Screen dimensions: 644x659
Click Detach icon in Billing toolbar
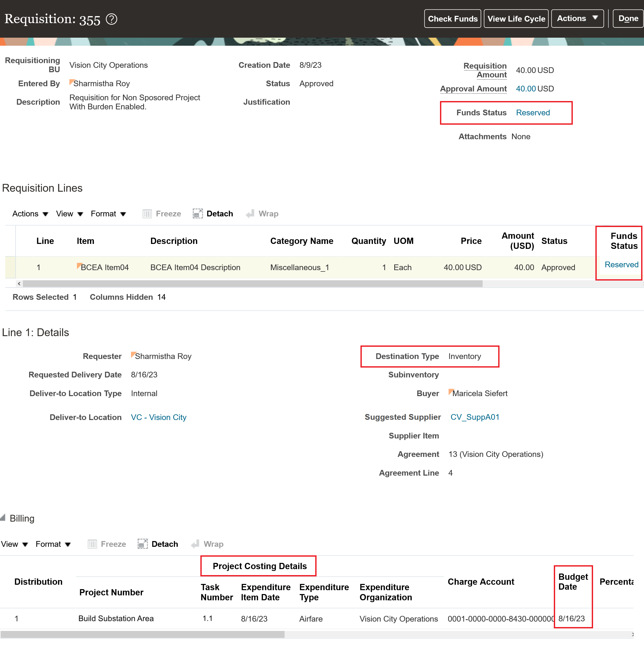point(143,544)
